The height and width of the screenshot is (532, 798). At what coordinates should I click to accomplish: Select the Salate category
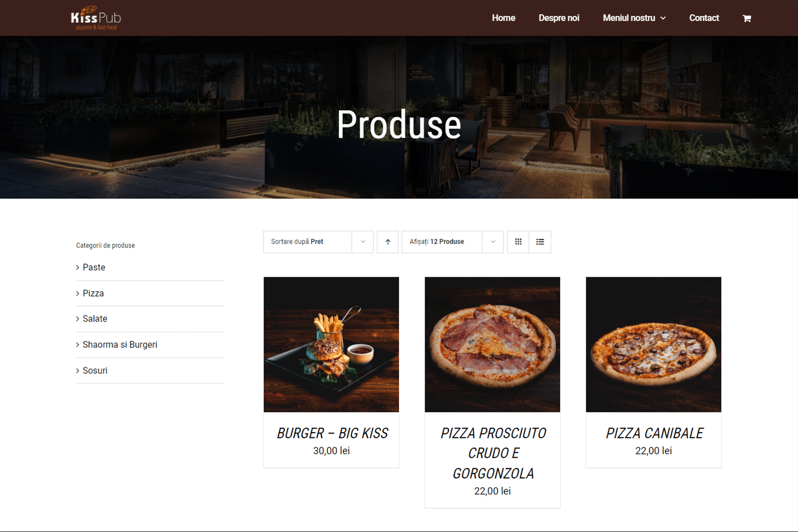click(x=95, y=319)
